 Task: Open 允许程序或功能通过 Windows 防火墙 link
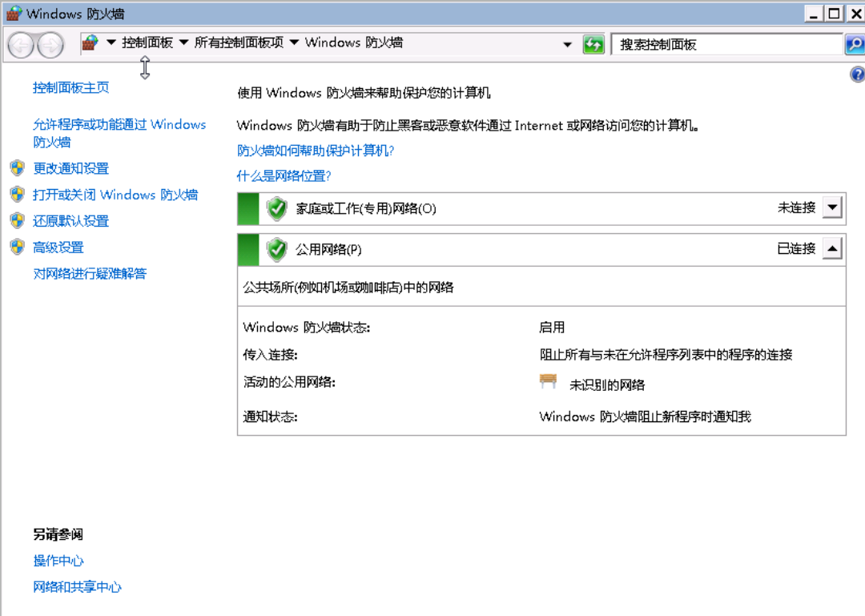tap(119, 133)
